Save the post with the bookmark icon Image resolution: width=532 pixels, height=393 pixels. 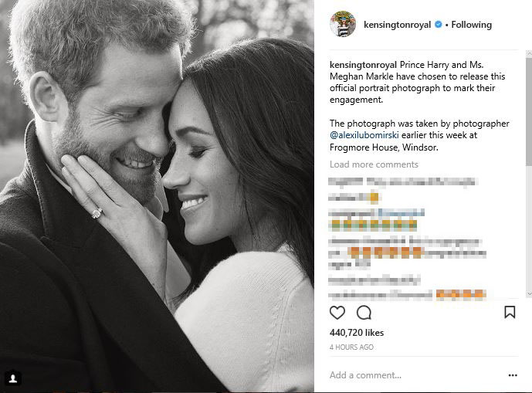pos(510,313)
